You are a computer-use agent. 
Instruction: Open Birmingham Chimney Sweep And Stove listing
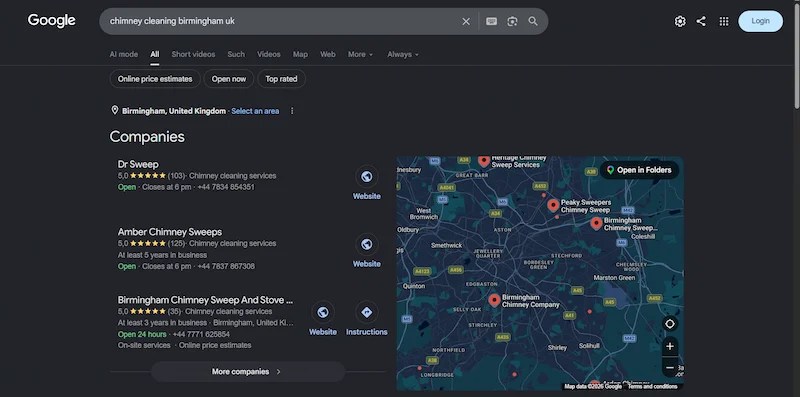pyautogui.click(x=205, y=300)
